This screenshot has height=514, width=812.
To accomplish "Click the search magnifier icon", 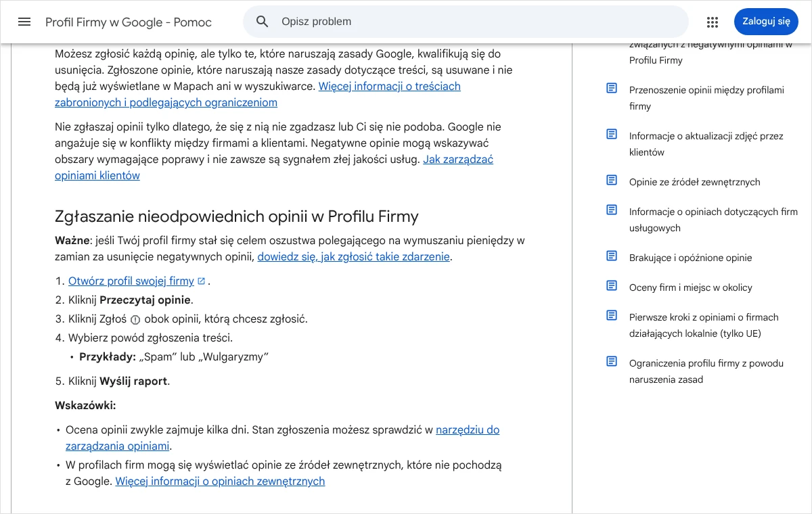I will pyautogui.click(x=263, y=22).
